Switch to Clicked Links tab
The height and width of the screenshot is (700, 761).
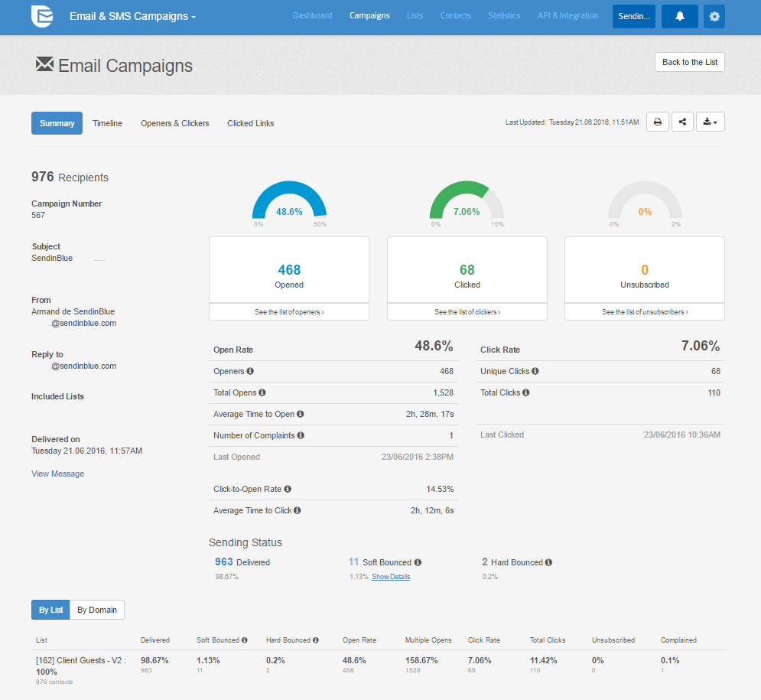coord(250,123)
